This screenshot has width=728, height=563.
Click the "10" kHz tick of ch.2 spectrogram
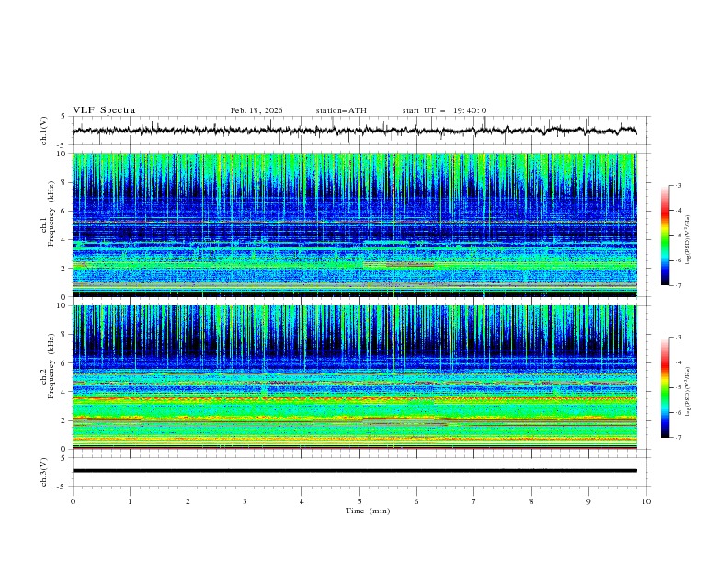click(x=63, y=305)
